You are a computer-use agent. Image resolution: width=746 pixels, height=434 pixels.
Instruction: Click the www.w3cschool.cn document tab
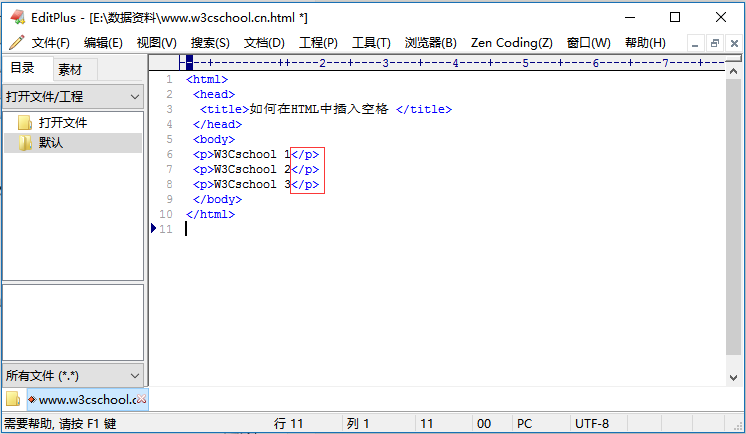pos(84,400)
